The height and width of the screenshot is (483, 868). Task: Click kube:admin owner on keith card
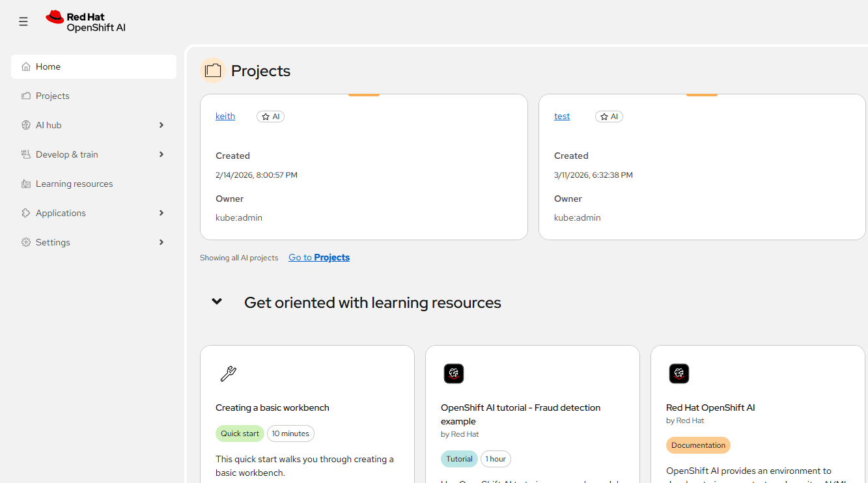click(x=239, y=218)
